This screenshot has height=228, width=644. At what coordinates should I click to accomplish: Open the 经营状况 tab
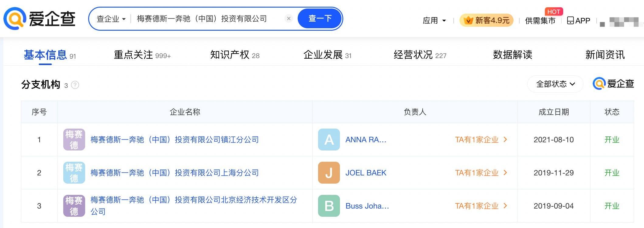click(x=420, y=55)
